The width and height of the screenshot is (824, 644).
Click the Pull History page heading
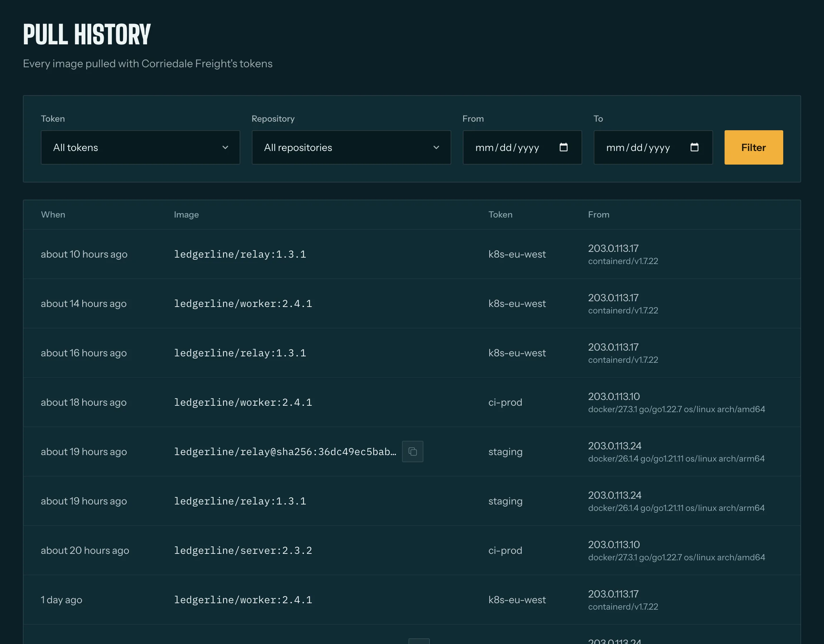coord(87,34)
